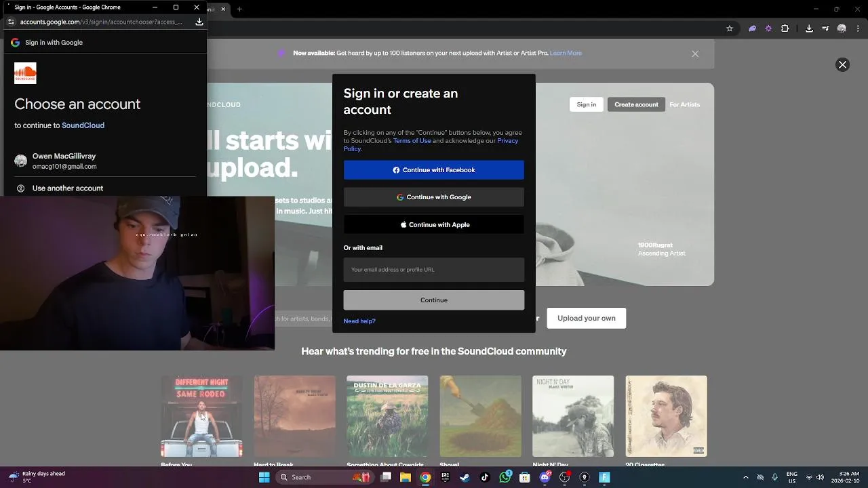Open the Chrome profile avatar
868x488 pixels.
tap(842, 28)
